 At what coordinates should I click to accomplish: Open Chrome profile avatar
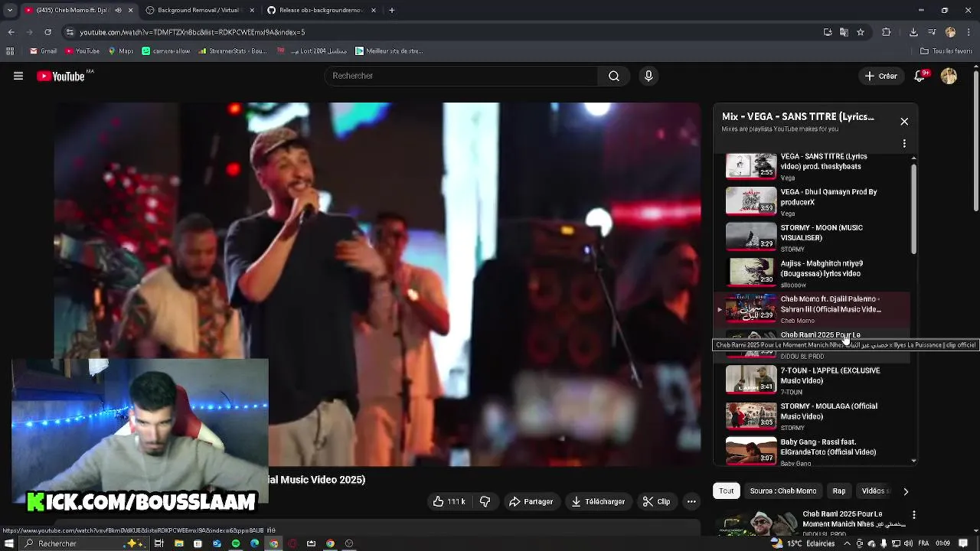click(950, 32)
